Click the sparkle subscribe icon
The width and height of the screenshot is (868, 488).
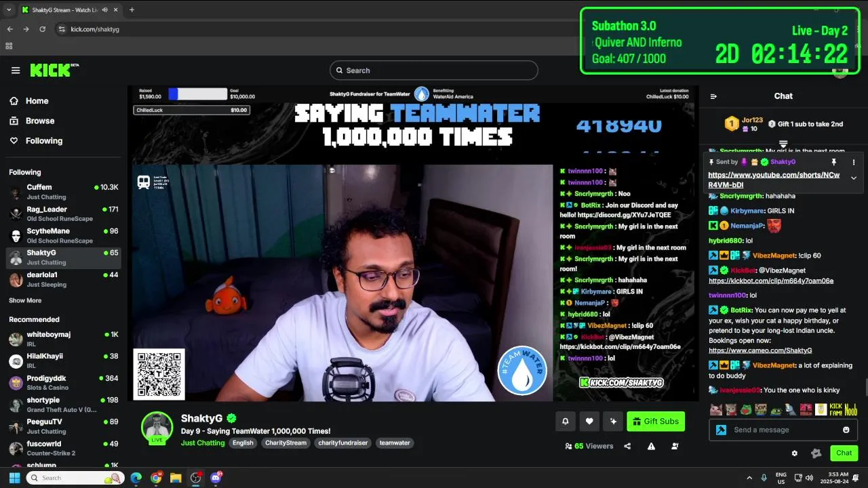pos(613,422)
